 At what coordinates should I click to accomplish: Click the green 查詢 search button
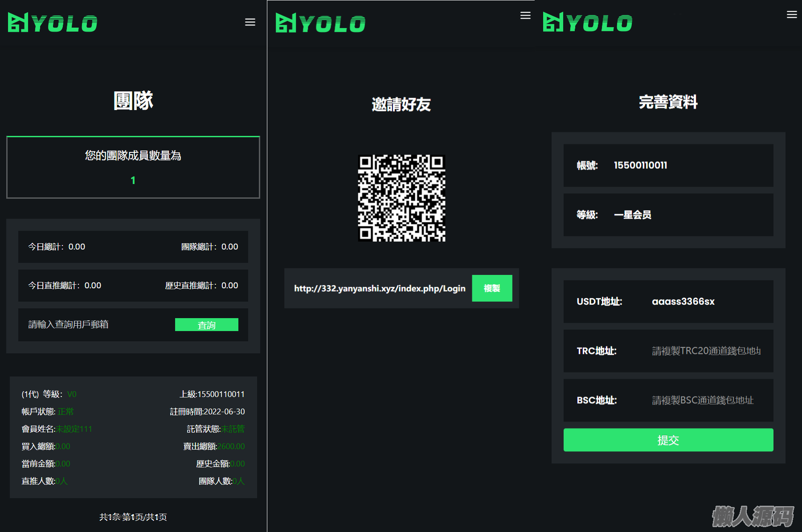tap(207, 325)
